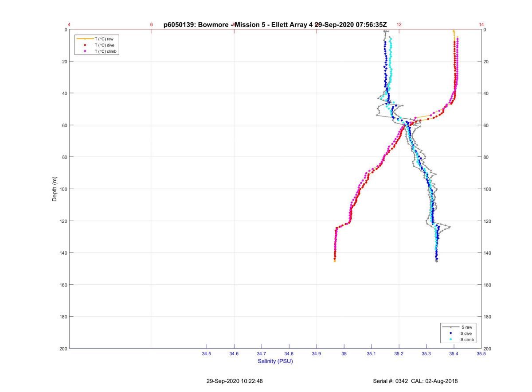Screen dimensions: 532x392
Task: Select the 35.3 salinity tick label
Action: (426, 353)
